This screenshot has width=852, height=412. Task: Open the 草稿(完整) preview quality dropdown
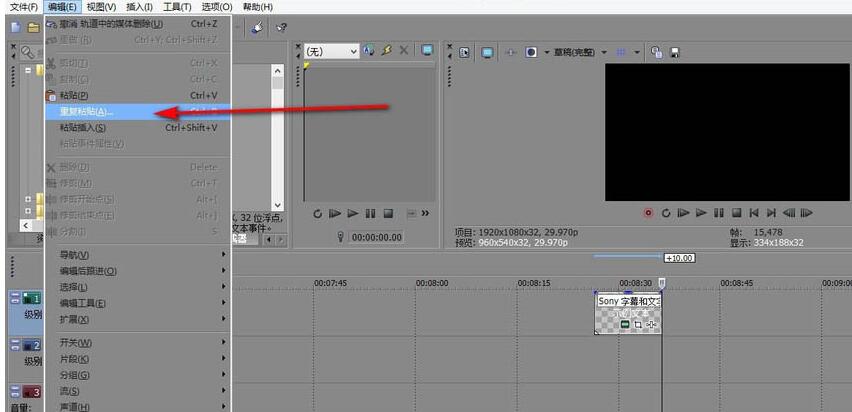(575, 52)
